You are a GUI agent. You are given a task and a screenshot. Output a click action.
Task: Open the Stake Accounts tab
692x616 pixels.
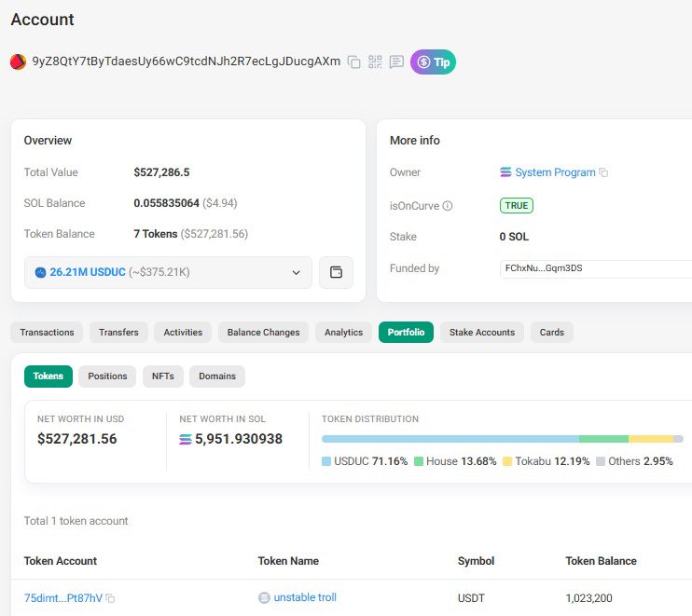coord(482,333)
